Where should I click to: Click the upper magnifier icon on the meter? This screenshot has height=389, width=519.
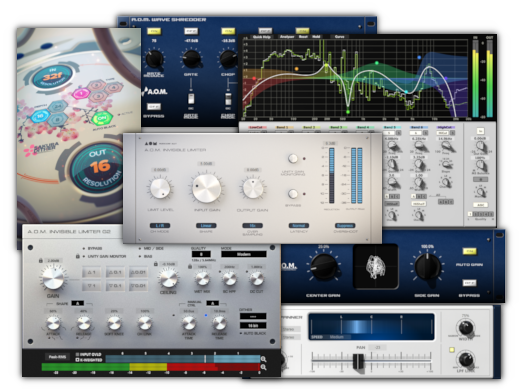pyautogui.click(x=263, y=359)
